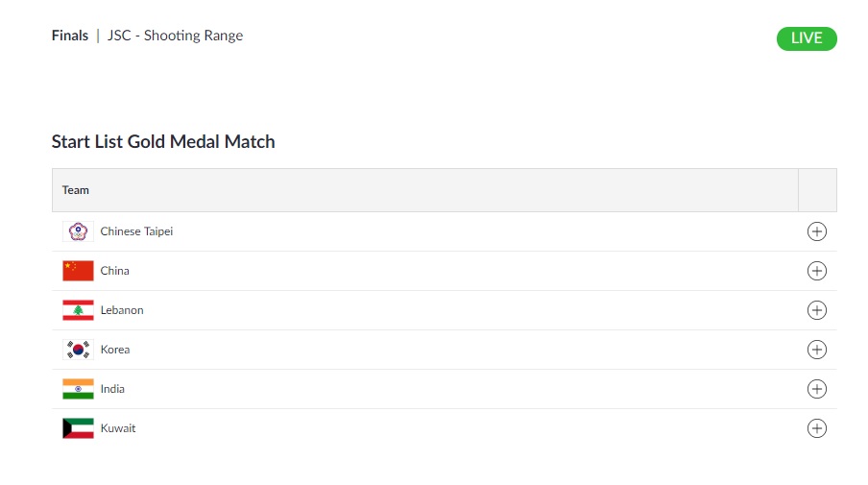Click the Start List Gold Medal Match heading

click(x=163, y=141)
